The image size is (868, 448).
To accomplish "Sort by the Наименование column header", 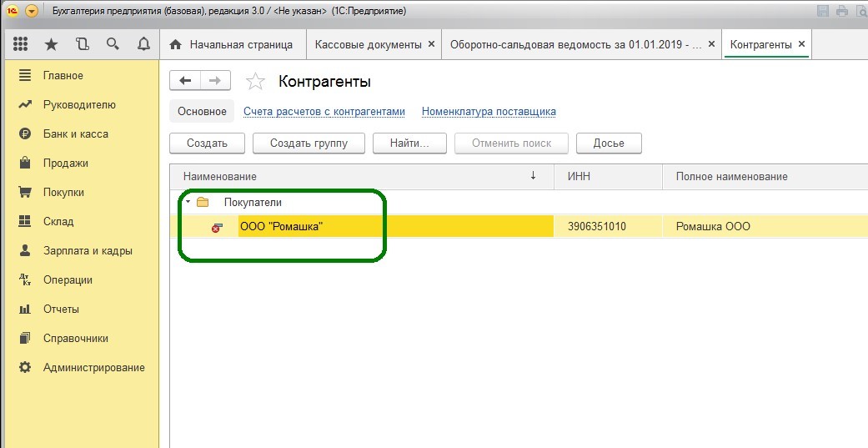I will (x=362, y=177).
